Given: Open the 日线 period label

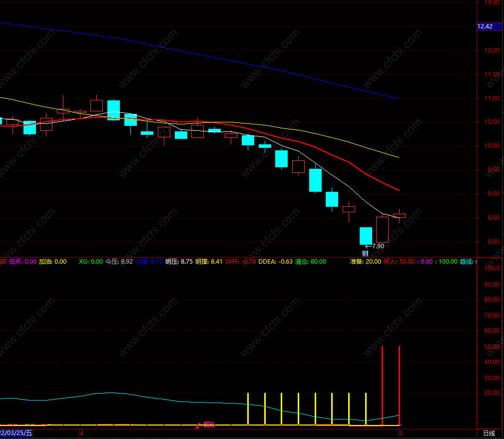Looking at the screenshot, I should click(489, 433).
